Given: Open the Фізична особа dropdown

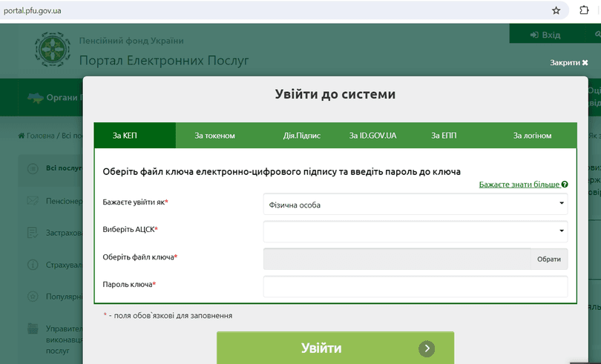Looking at the screenshot, I should click(x=416, y=204).
